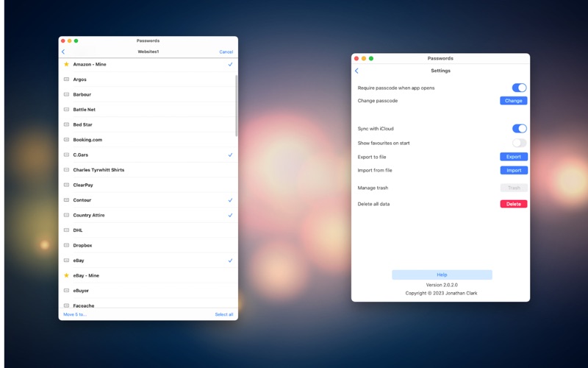588x368 pixels.
Task: Click Move 5 to... link
Action: 75,314
